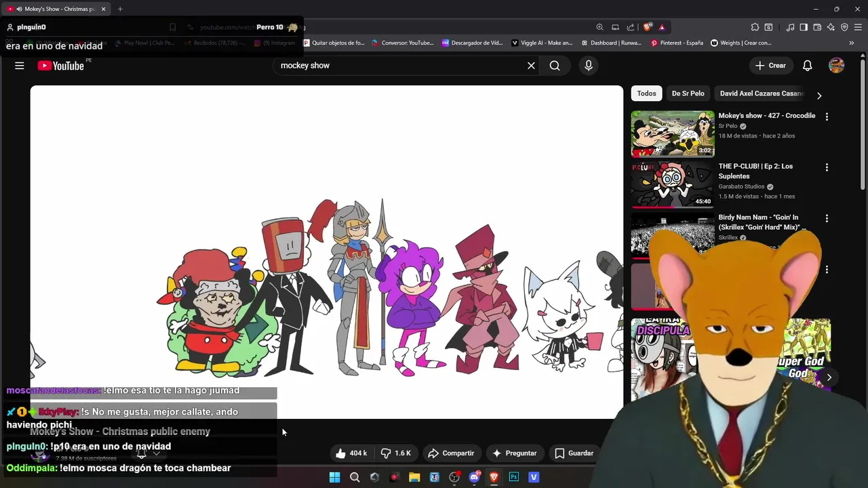Open the YouTube hamburger guide menu
Viewport: 868px width, 488px height.
tap(20, 66)
